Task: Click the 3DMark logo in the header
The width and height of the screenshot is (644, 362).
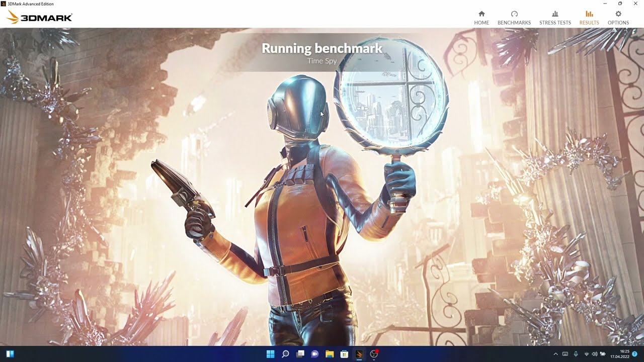Action: coord(40,18)
